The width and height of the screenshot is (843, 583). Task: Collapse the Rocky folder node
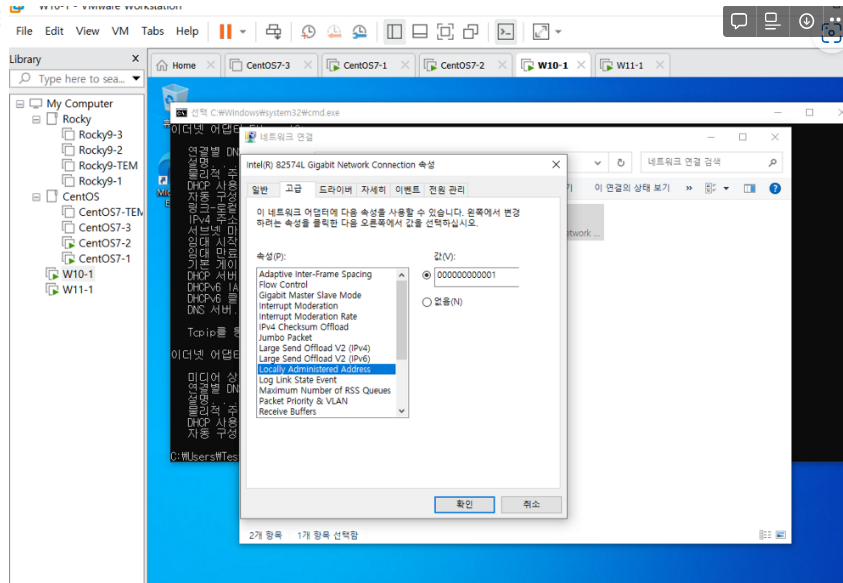click(36, 119)
